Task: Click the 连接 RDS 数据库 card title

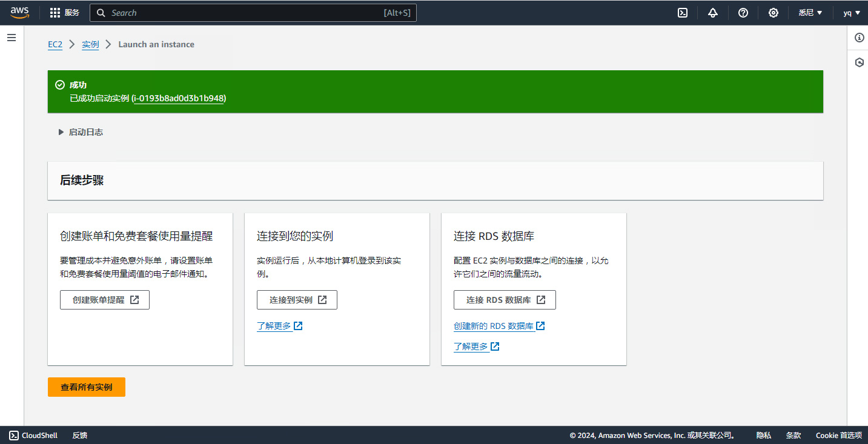Action: pos(494,236)
